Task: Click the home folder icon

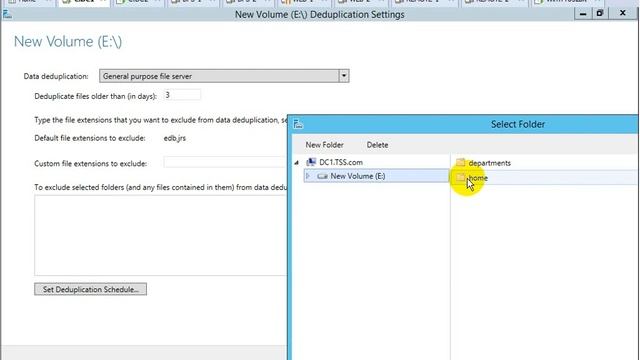Action: coord(460,177)
